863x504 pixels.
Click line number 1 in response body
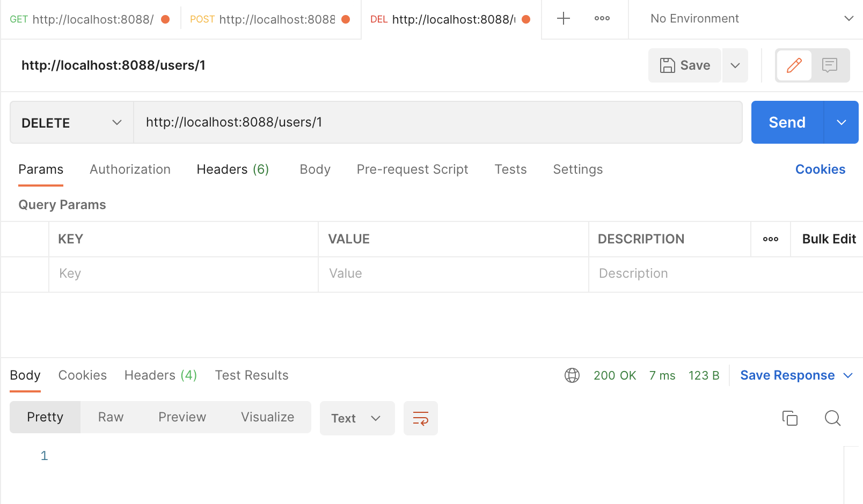[x=45, y=456]
